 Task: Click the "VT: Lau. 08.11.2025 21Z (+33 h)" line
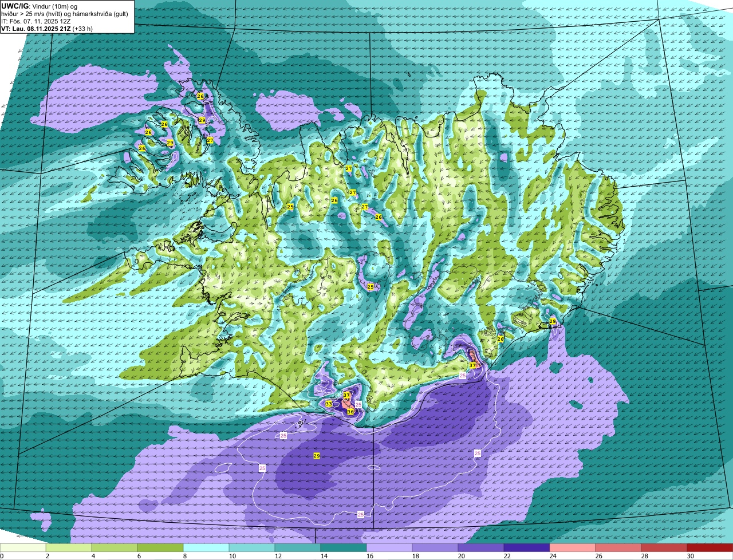coord(47,28)
